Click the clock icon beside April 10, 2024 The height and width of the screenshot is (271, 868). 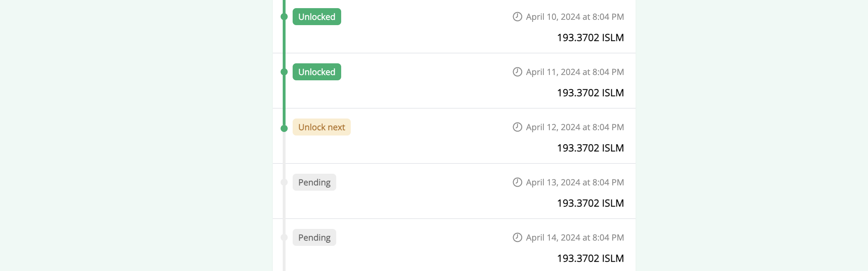517,17
